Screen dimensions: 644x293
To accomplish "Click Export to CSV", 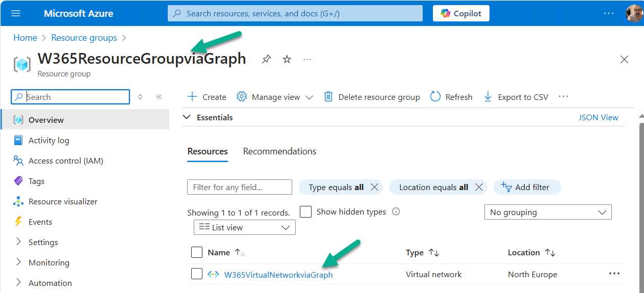I will click(x=516, y=97).
